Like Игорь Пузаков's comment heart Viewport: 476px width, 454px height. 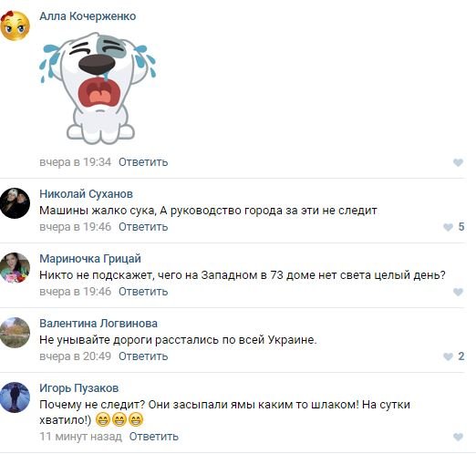click(x=458, y=437)
